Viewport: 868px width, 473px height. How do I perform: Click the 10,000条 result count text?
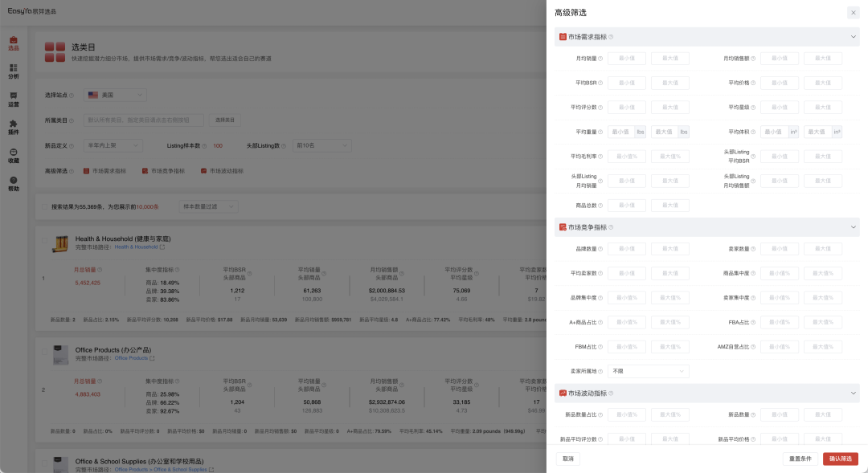pyautogui.click(x=147, y=207)
